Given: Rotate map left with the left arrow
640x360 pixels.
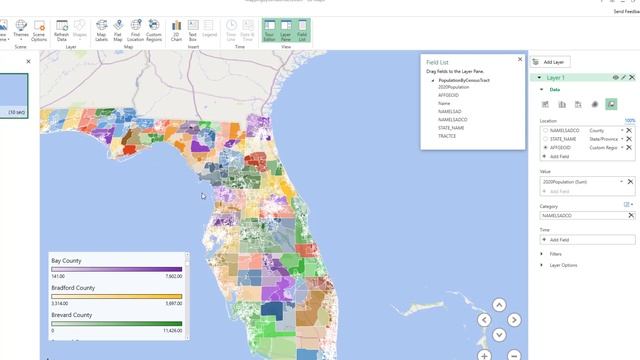Looking at the screenshot, I should click(x=484, y=320).
